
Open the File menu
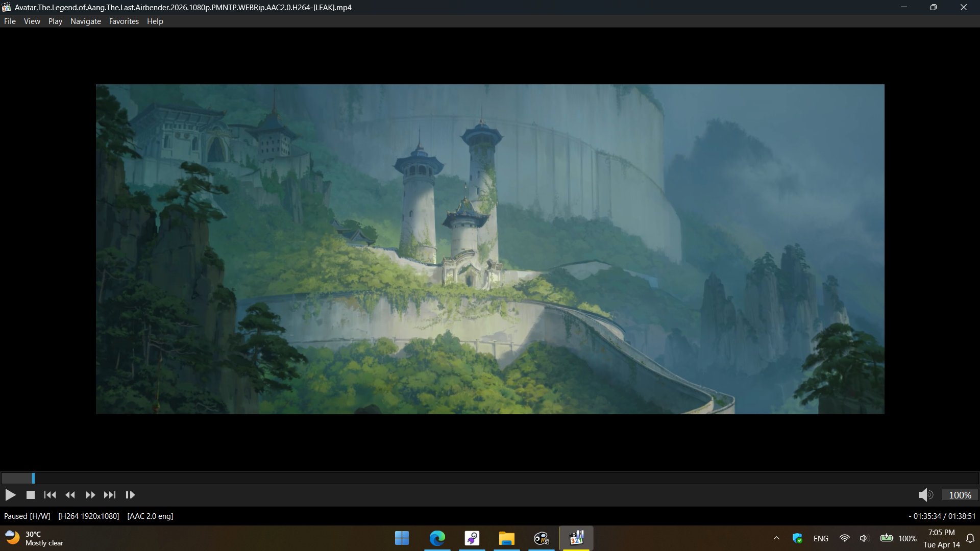coord(10,21)
